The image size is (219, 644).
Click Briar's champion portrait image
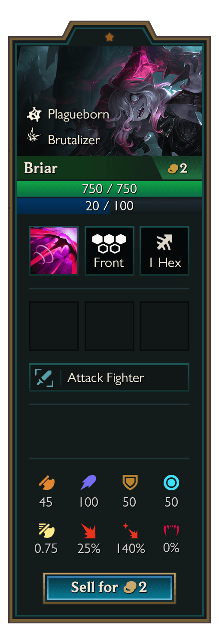coord(109,101)
